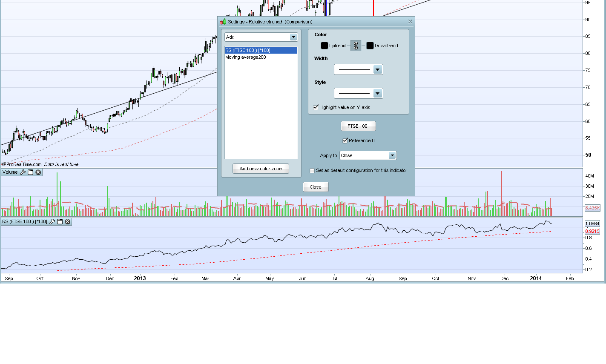Viewport: 606px width, 364px height.
Task: Click Add new color zone button
Action: pyautogui.click(x=261, y=169)
